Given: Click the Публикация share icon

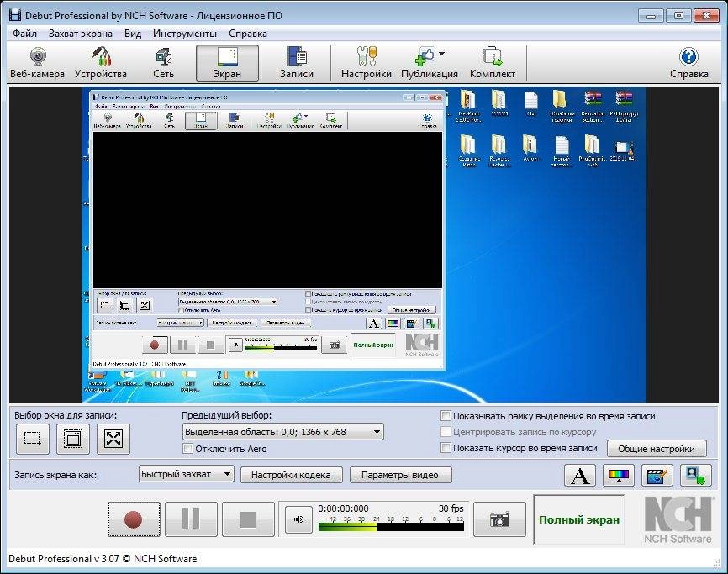Looking at the screenshot, I should tap(425, 57).
